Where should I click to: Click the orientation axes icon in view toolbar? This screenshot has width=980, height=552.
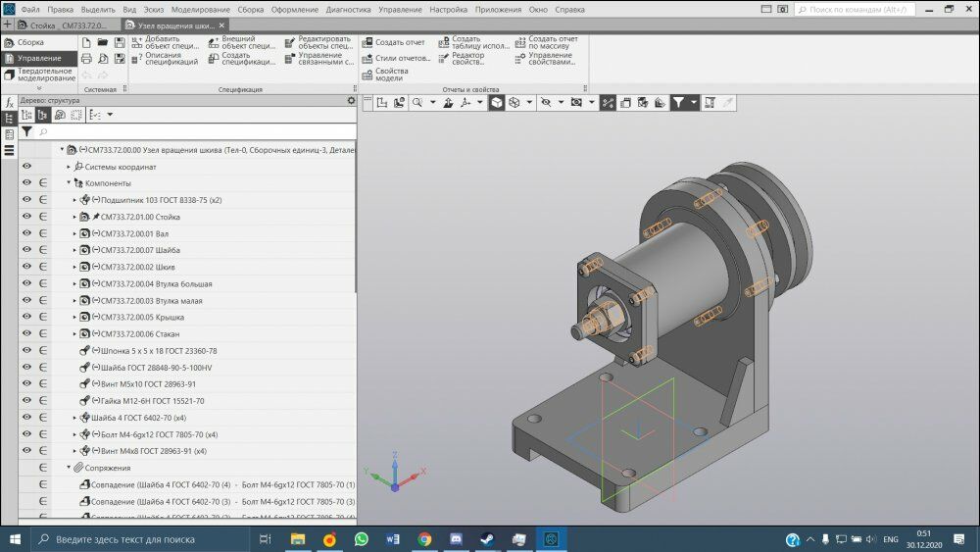pyautogui.click(x=466, y=102)
